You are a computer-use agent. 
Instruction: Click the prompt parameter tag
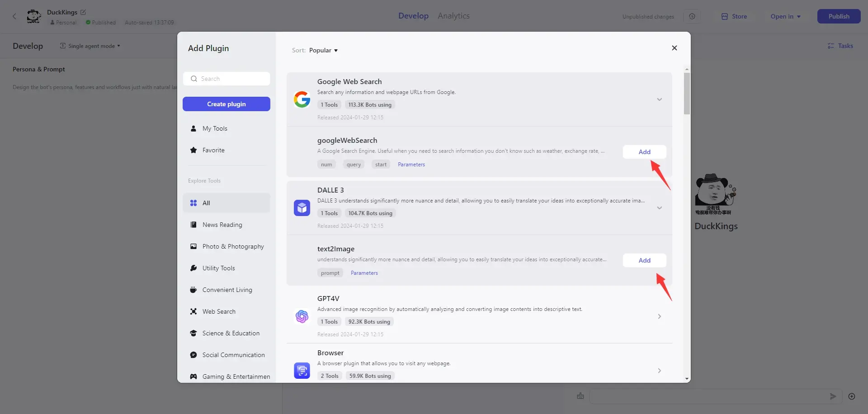[x=330, y=273]
